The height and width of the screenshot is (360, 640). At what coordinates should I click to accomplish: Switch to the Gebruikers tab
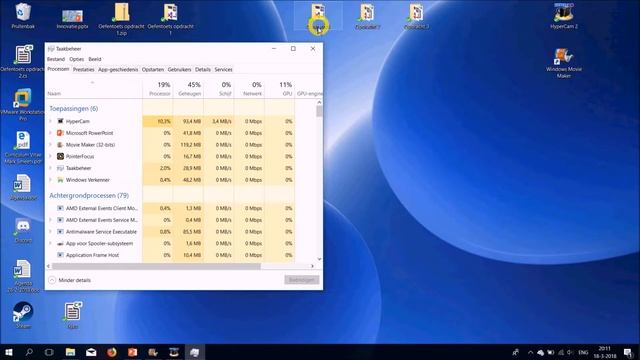pyautogui.click(x=179, y=70)
